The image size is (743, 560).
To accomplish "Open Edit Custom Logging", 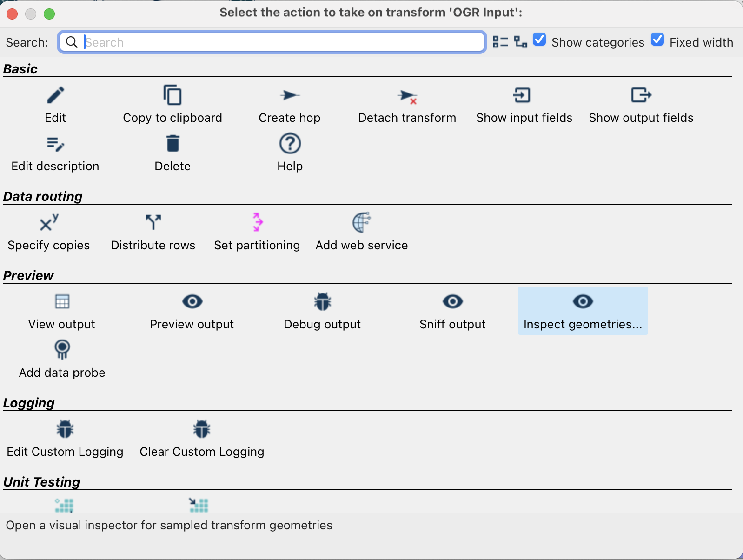I will [x=65, y=430].
